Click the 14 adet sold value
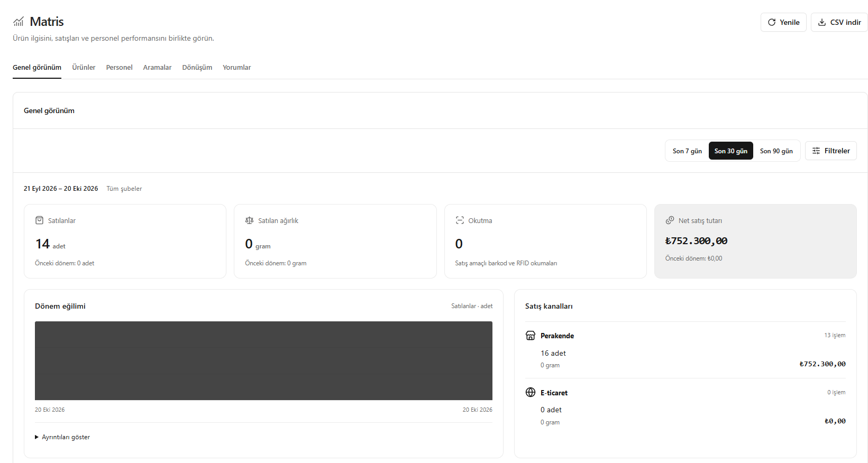The height and width of the screenshot is (463, 868). pyautogui.click(x=50, y=244)
